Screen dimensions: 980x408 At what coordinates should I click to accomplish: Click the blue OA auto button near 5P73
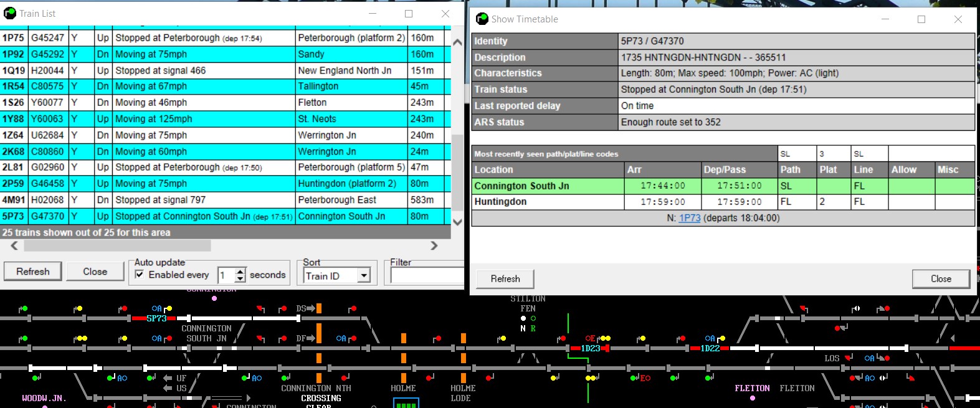pyautogui.click(x=156, y=308)
